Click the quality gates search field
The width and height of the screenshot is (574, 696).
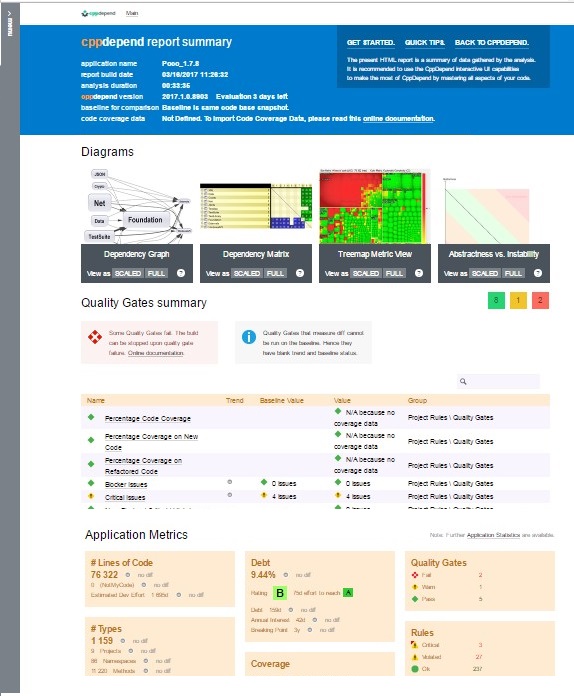[498, 381]
